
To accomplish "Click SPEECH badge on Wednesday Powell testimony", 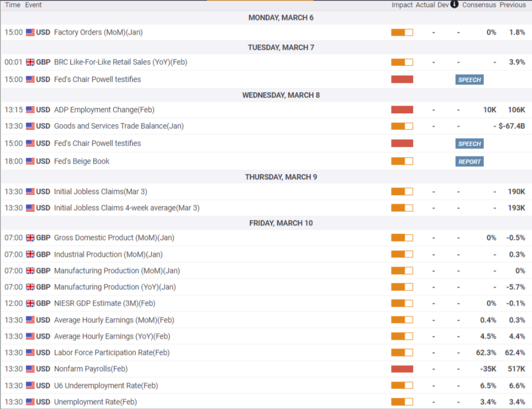I will coord(469,143).
